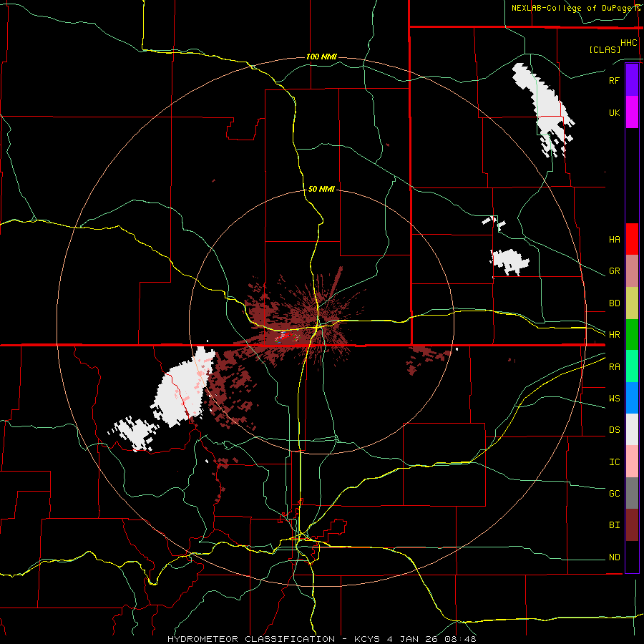Click the BI legend label
The width and height of the screenshot is (644, 644).
pos(615,525)
